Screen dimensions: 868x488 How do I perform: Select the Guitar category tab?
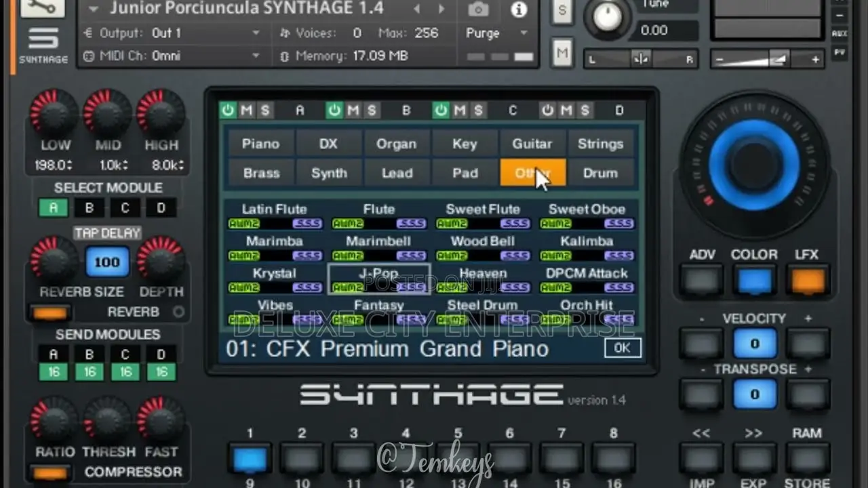532,144
